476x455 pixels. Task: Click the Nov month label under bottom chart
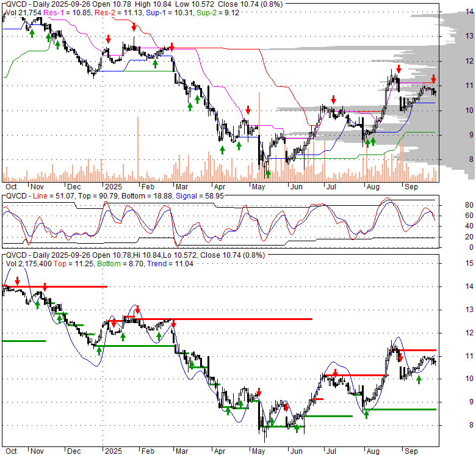37,451
